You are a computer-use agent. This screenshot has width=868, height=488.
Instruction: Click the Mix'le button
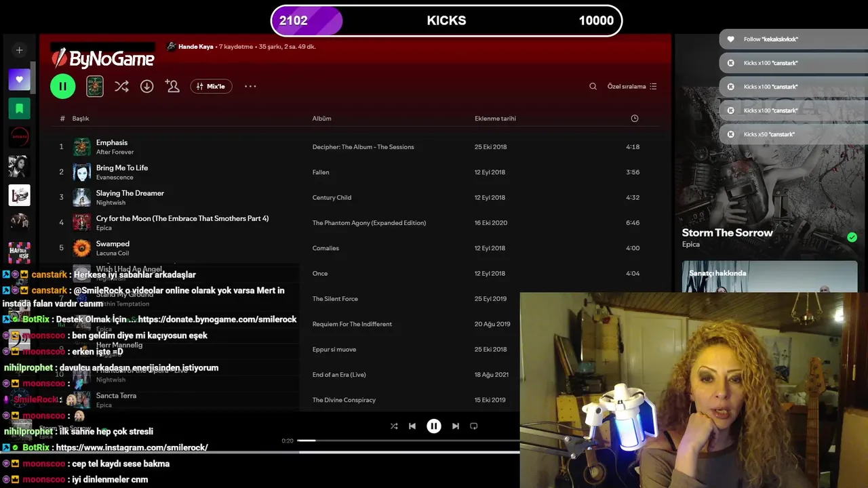pos(212,86)
